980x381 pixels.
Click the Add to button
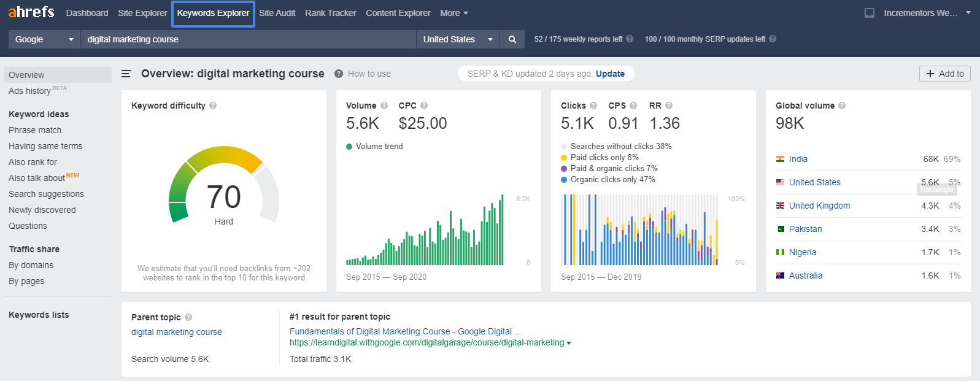click(x=945, y=74)
